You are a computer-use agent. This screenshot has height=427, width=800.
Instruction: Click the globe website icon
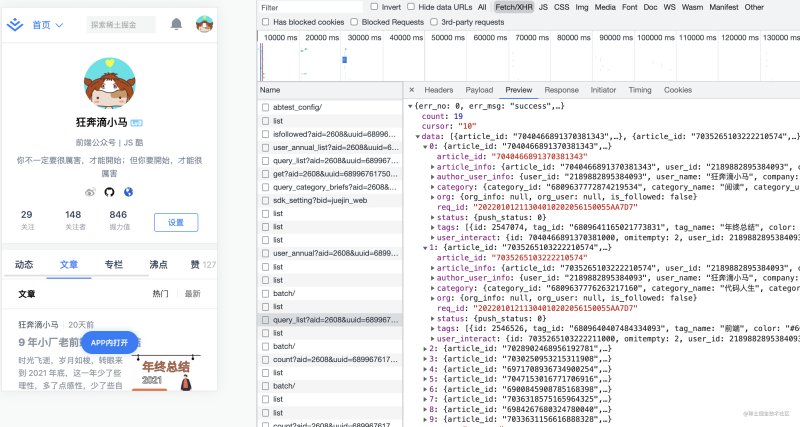129,192
